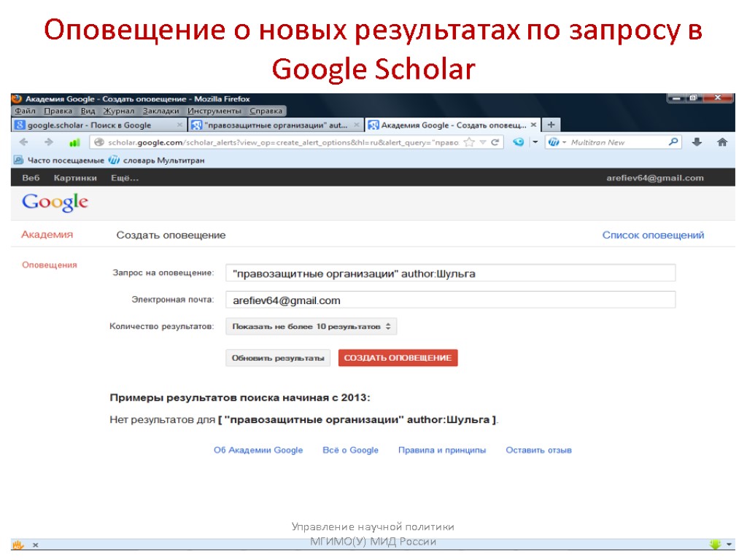The width and height of the screenshot is (747, 560).
Task: Open the URL history dropdown arrow
Action: pos(483,142)
